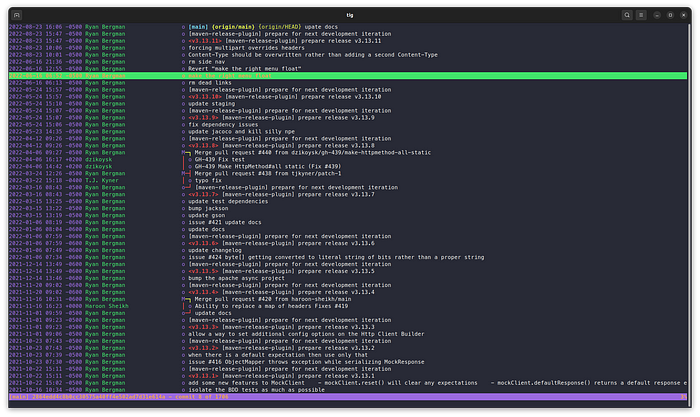
Task: Select commit 'GH-439 Make HttpMethod#all static'
Action: pos(268,167)
